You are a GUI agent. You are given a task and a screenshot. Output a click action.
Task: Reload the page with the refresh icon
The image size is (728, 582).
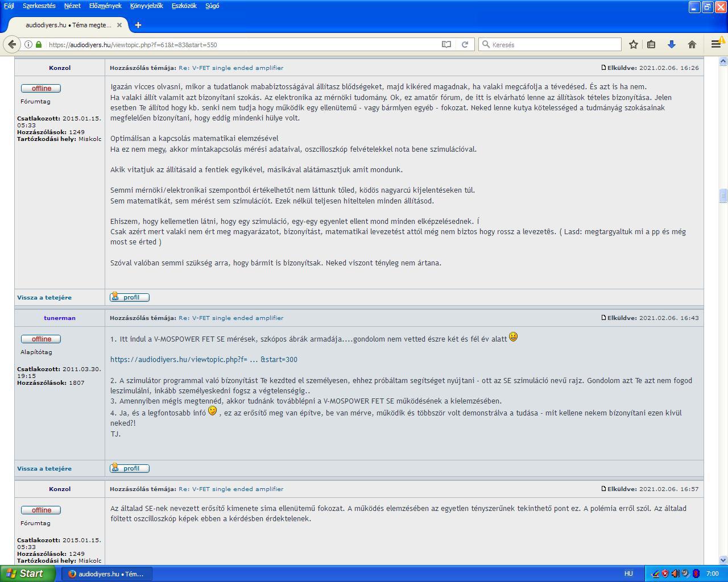click(465, 44)
